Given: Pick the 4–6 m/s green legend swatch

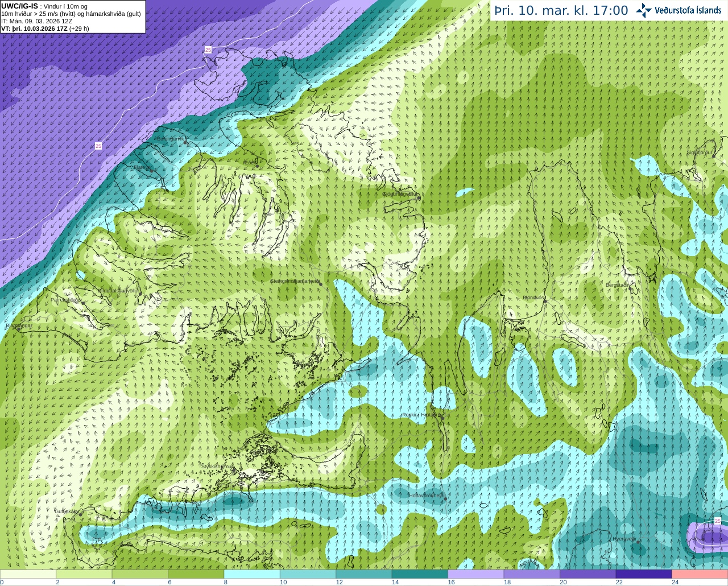Looking at the screenshot, I should [140, 573].
